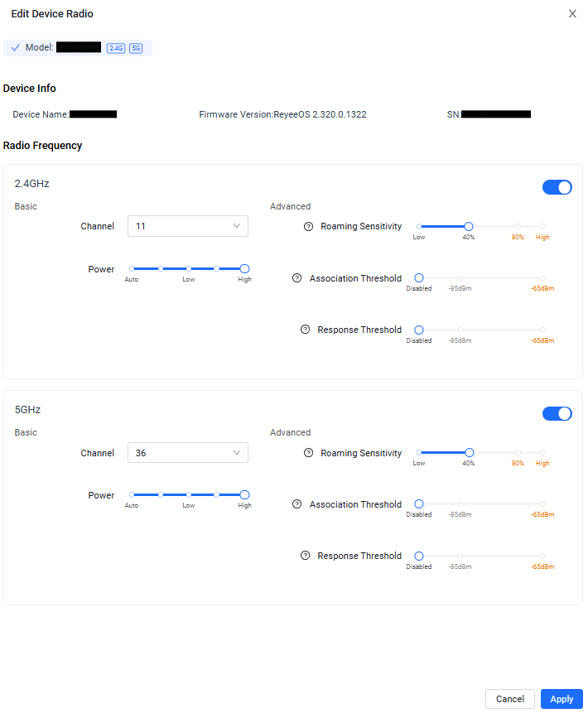Viewport: 588px width, 713px height.
Task: Set 2.4GHz Response Threshold to -85dBm
Action: (460, 330)
